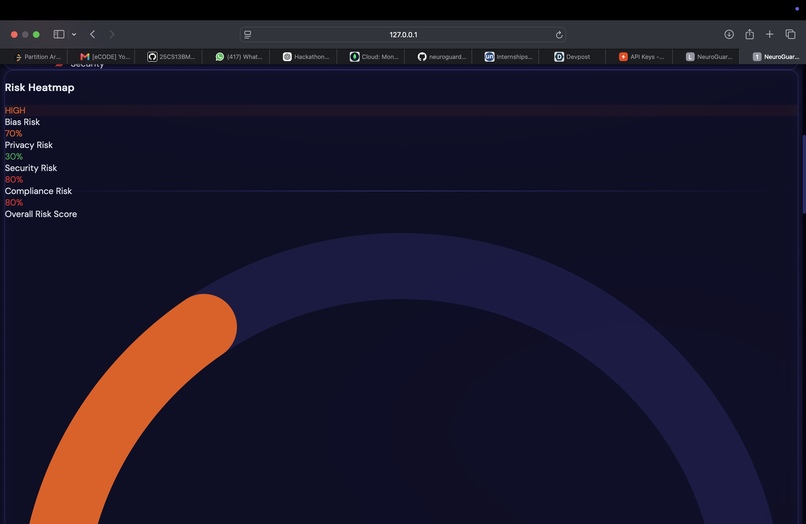Click the HIGH risk level label
The height and width of the screenshot is (524, 806).
coord(15,110)
